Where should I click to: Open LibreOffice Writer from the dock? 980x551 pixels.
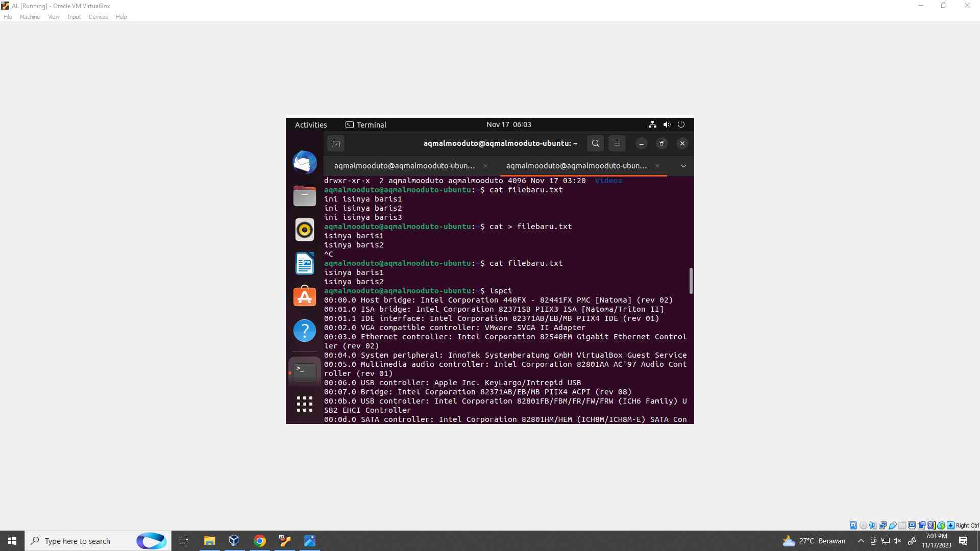[305, 263]
